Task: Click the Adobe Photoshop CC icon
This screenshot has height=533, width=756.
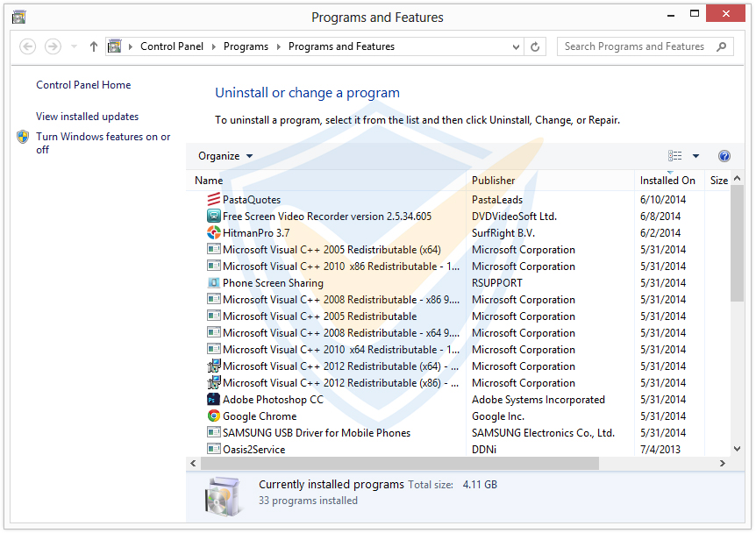Action: click(213, 400)
